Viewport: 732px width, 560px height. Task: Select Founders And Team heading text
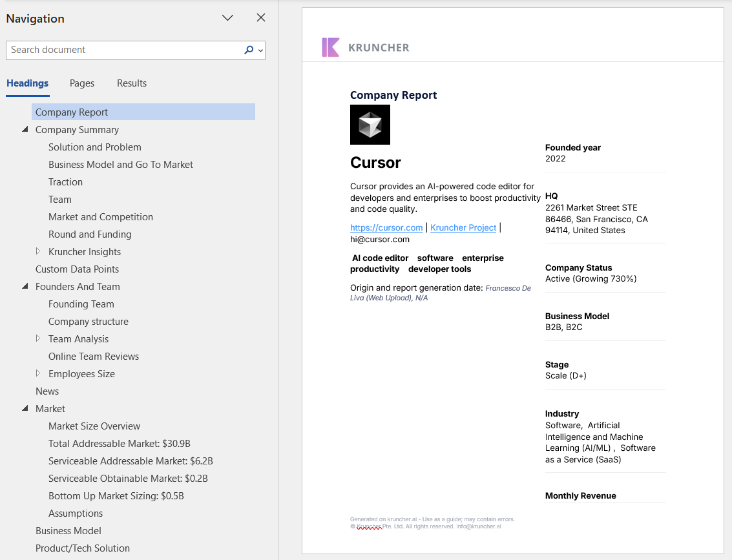[x=78, y=287]
